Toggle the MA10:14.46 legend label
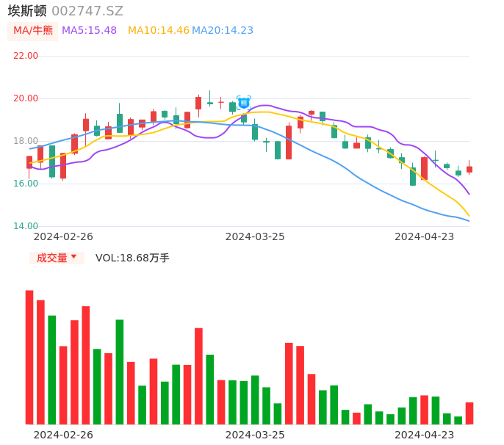 coord(158,31)
